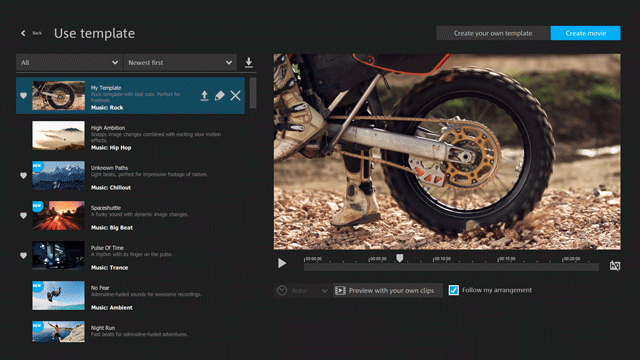Select the Spaceshuttle thumbnail

58,216
